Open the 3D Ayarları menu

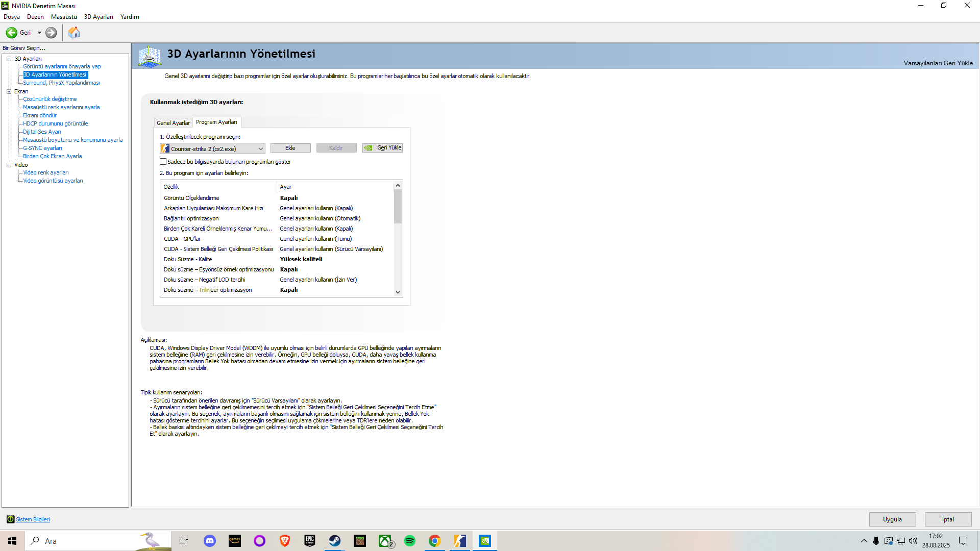99,17
